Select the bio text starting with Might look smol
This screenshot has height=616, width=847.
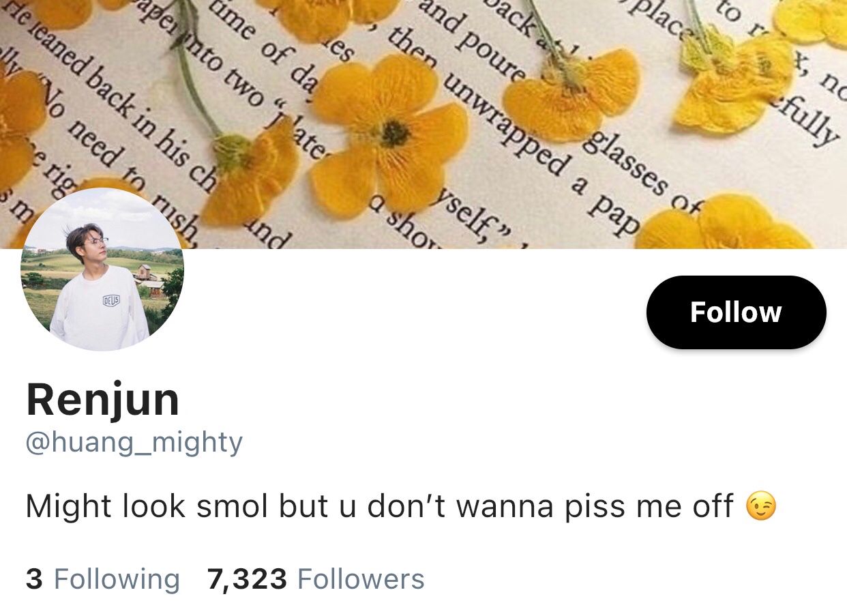pos(401,507)
